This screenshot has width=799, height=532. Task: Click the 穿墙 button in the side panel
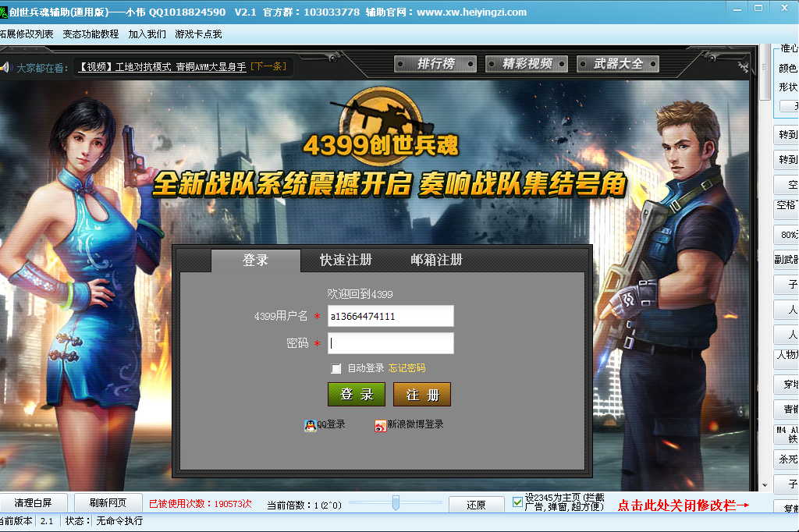787,384
